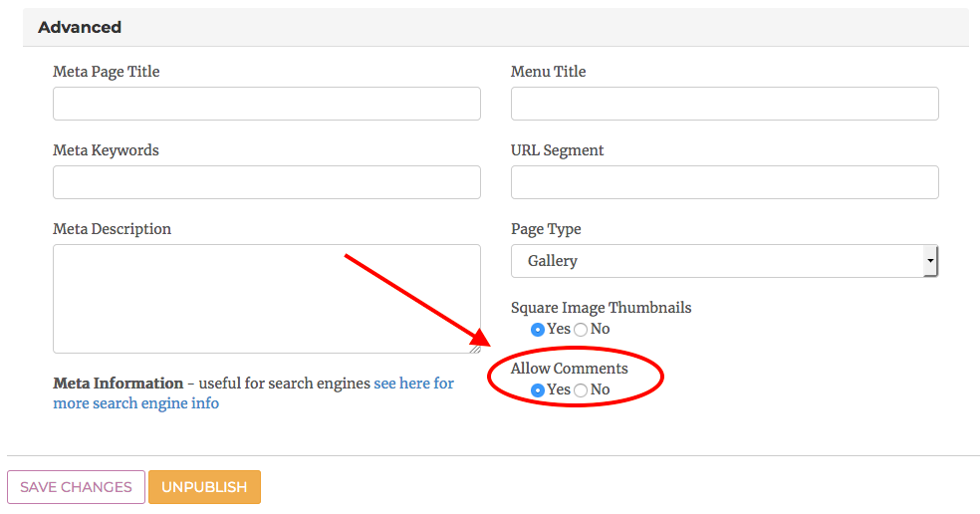This screenshot has height=514, width=980.
Task: Enable Allow Comments by selecting Yes
Action: pyautogui.click(x=538, y=390)
